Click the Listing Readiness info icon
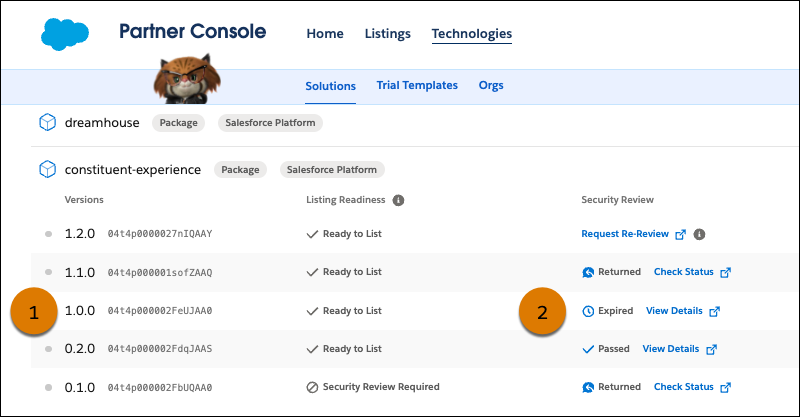The width and height of the screenshot is (800, 417). (x=399, y=200)
